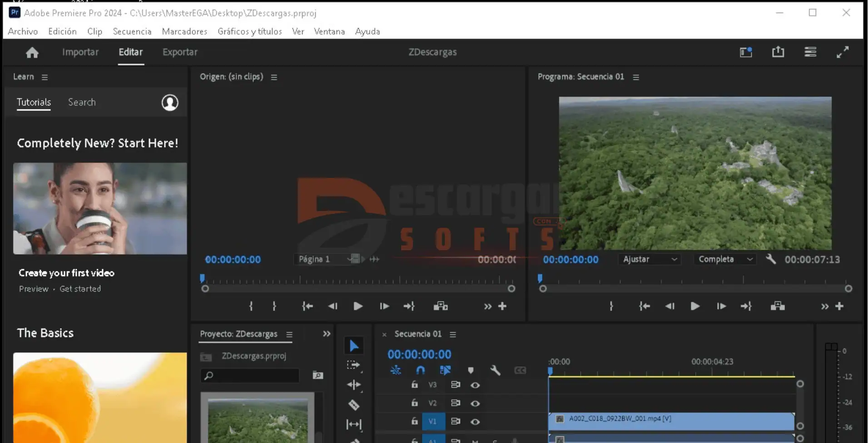Click Lift button in Program monitor
This screenshot has height=443, width=868.
coord(778,306)
